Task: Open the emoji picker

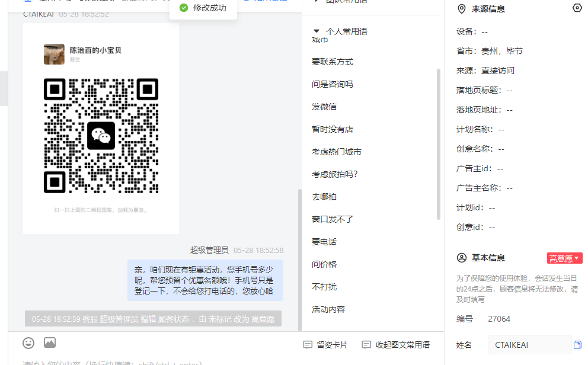Action: click(28, 343)
